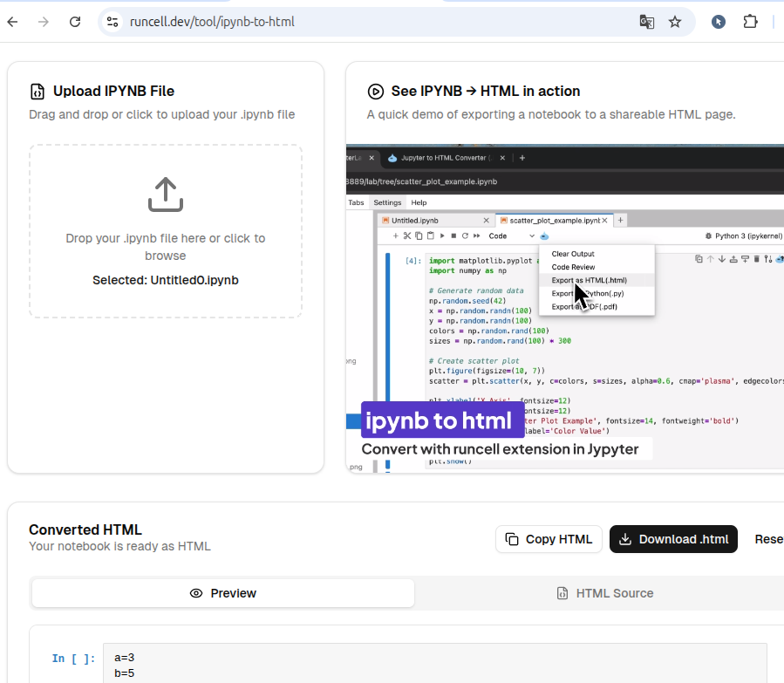Screen dimensions: 784x683
Task: Click the document icon on HTML Source tab
Action: coord(562,593)
